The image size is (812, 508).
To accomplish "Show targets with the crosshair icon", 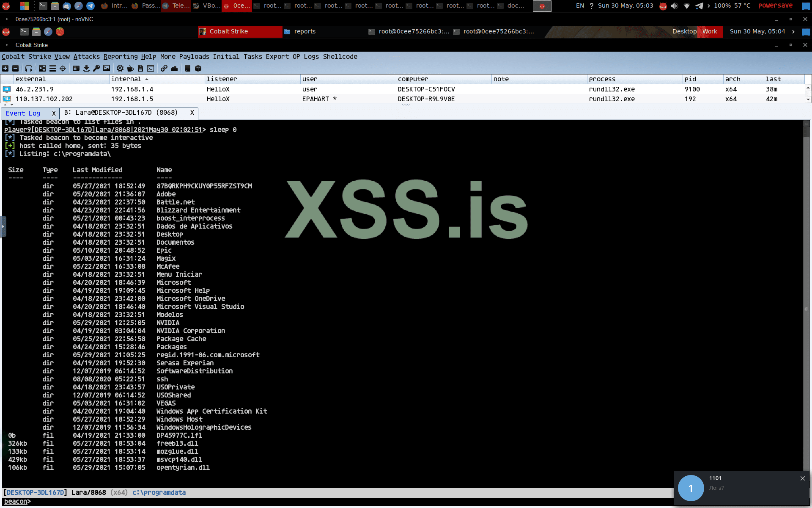I will pyautogui.click(x=63, y=68).
